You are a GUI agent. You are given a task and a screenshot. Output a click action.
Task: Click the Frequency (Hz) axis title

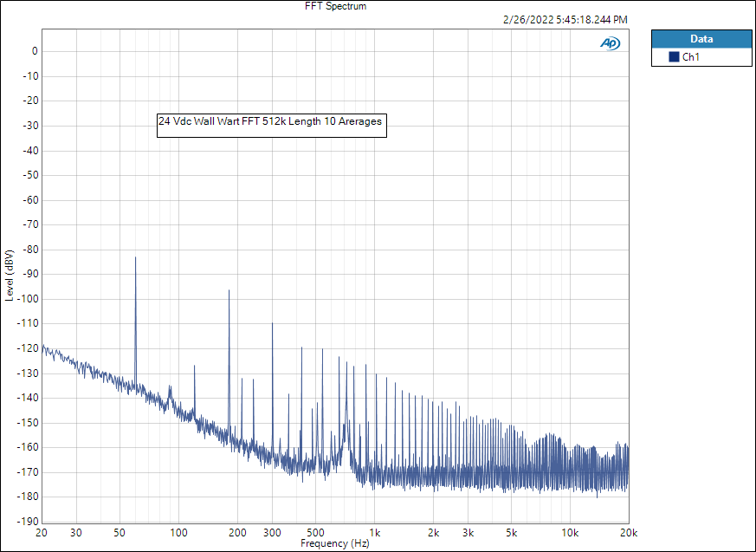click(335, 543)
